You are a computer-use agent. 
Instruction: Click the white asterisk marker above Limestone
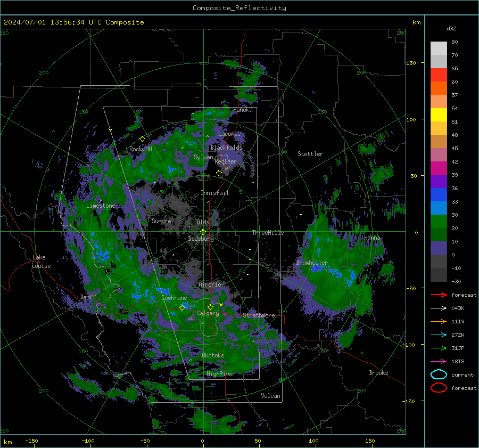[x=101, y=201]
